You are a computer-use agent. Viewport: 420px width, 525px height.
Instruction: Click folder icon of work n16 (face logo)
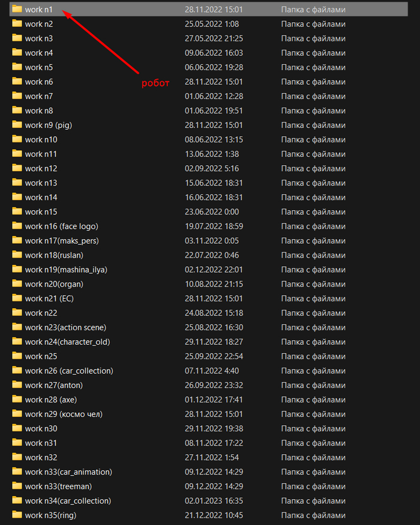[17, 226]
